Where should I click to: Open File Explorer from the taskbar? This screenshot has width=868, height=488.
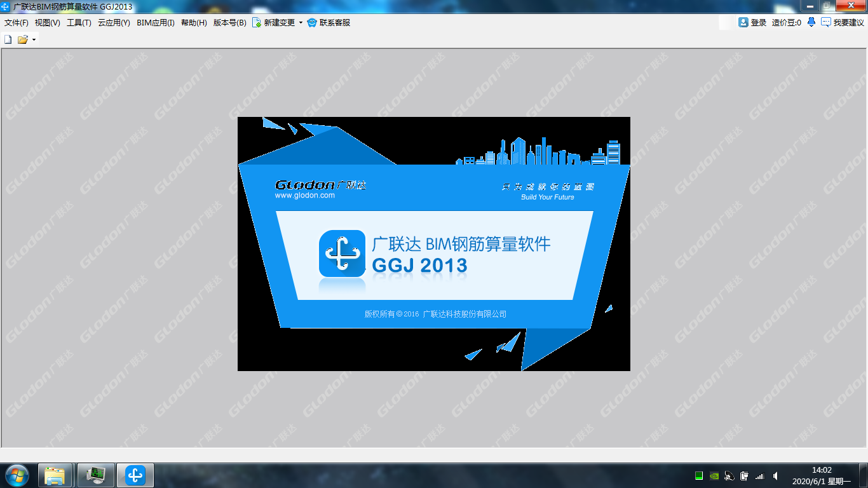pos(55,475)
